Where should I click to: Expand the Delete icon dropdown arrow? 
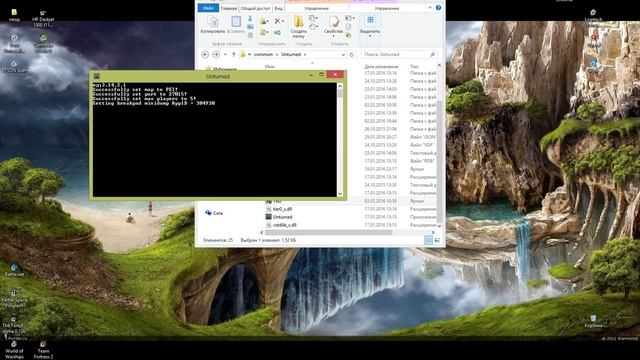point(283,21)
